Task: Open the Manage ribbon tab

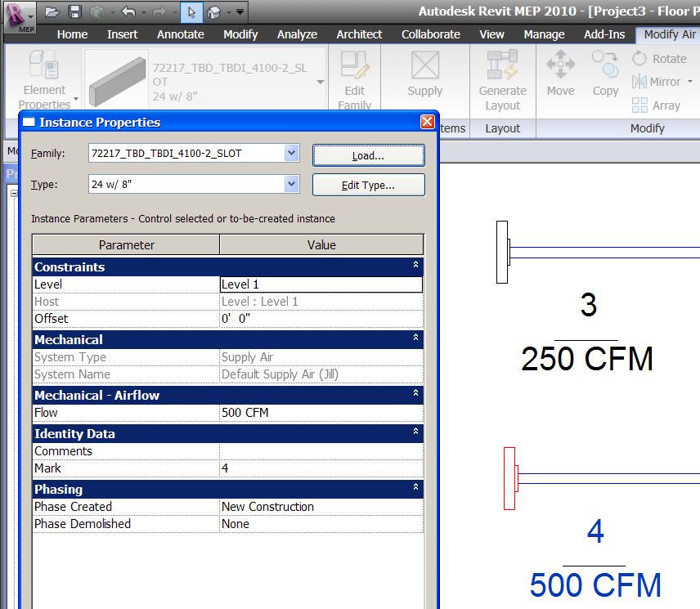Action: pyautogui.click(x=544, y=34)
